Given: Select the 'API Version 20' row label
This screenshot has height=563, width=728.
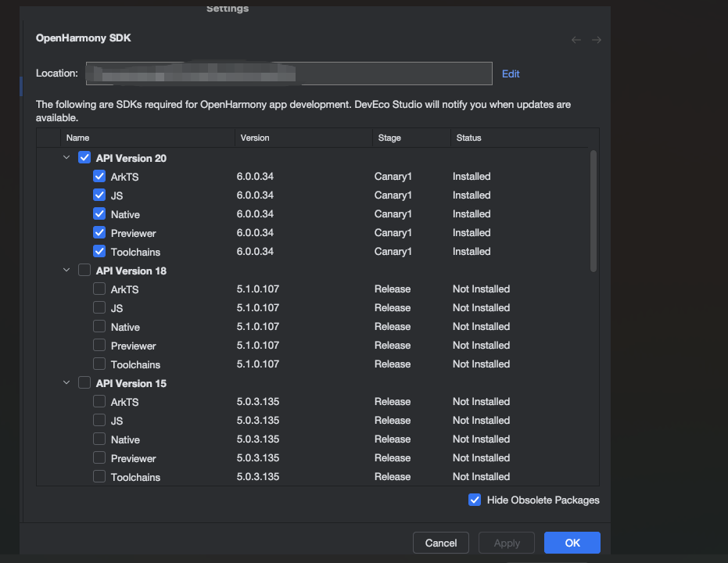Looking at the screenshot, I should (x=131, y=158).
